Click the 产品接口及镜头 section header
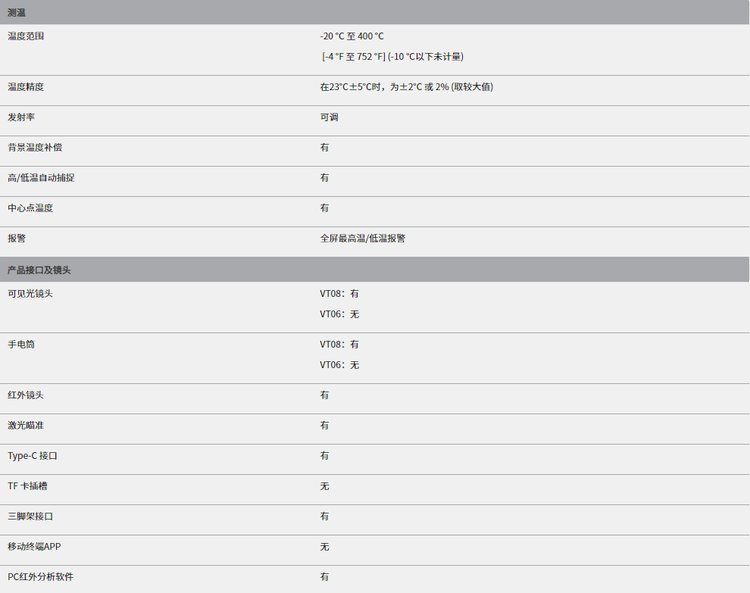The height and width of the screenshot is (593, 750). [x=40, y=270]
